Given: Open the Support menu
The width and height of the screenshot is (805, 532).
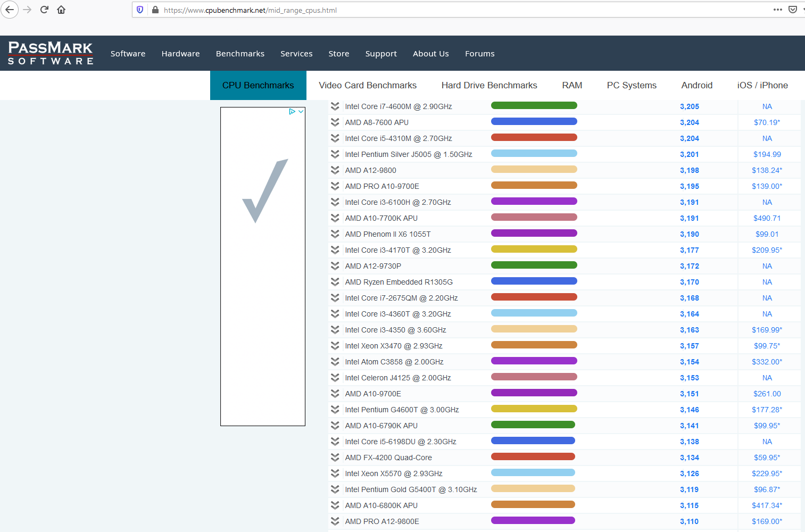Looking at the screenshot, I should click(381, 54).
